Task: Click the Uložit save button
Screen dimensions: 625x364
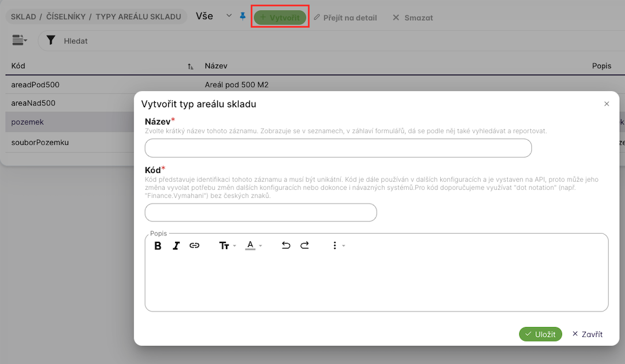Action: pyautogui.click(x=540, y=335)
